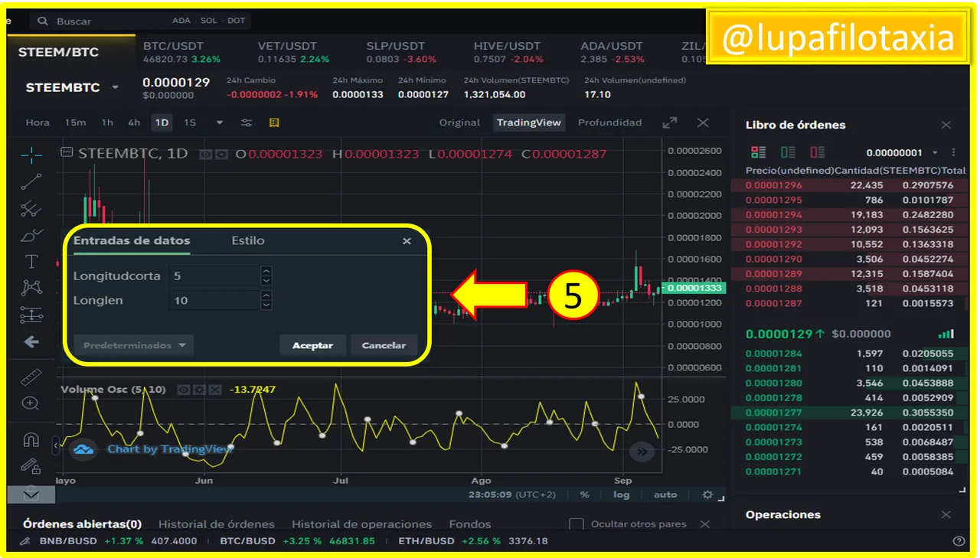This screenshot has width=980, height=558.
Task: Click the Cancelar button
Action: click(x=384, y=345)
